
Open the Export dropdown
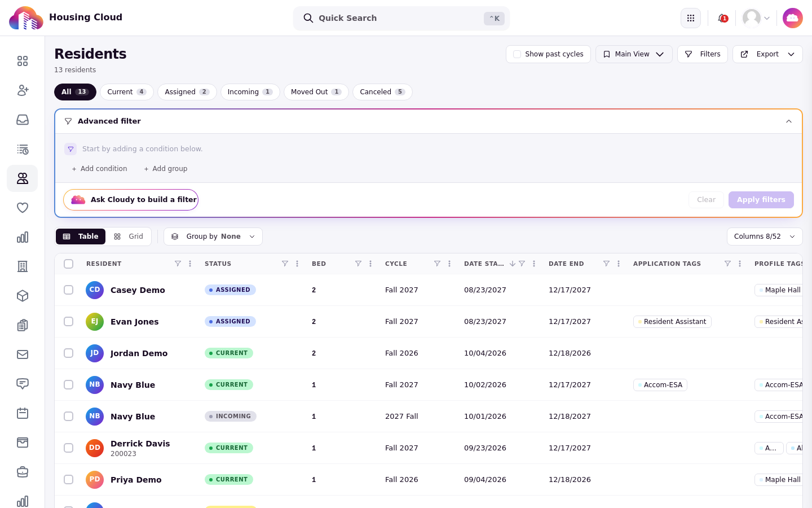(x=767, y=54)
